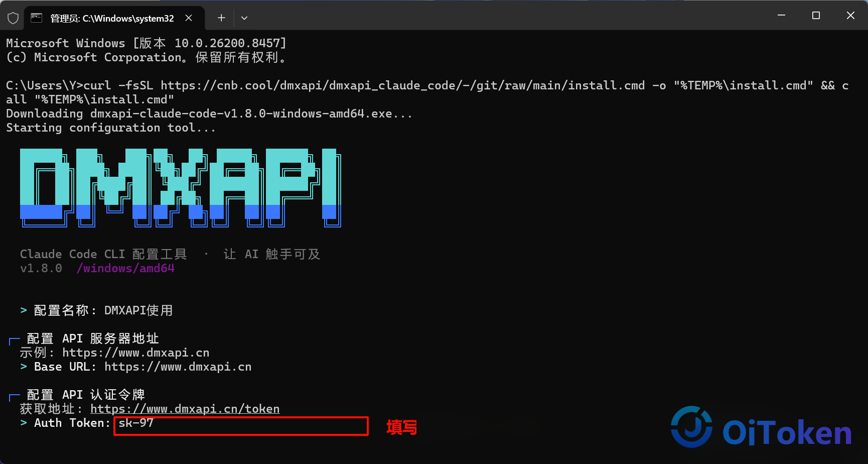Viewport: 868px width, 464px height.
Task: Click the v1.8.0 version text
Action: (41, 268)
